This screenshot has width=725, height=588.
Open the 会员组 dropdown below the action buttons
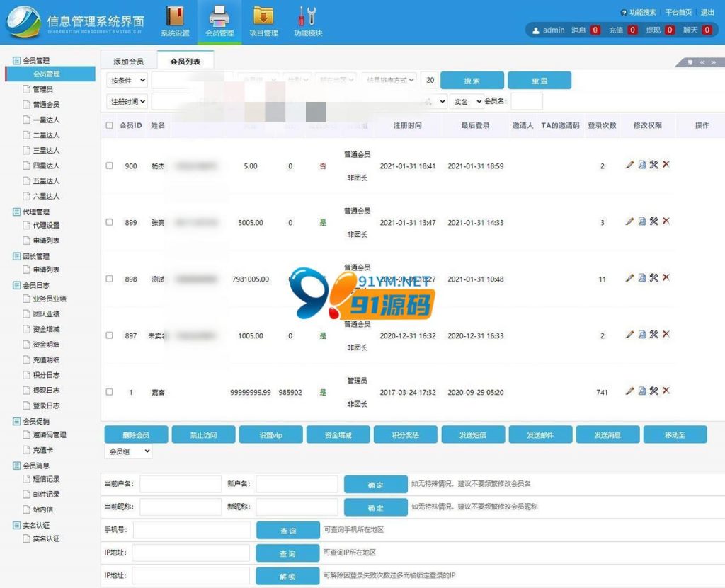coord(129,451)
